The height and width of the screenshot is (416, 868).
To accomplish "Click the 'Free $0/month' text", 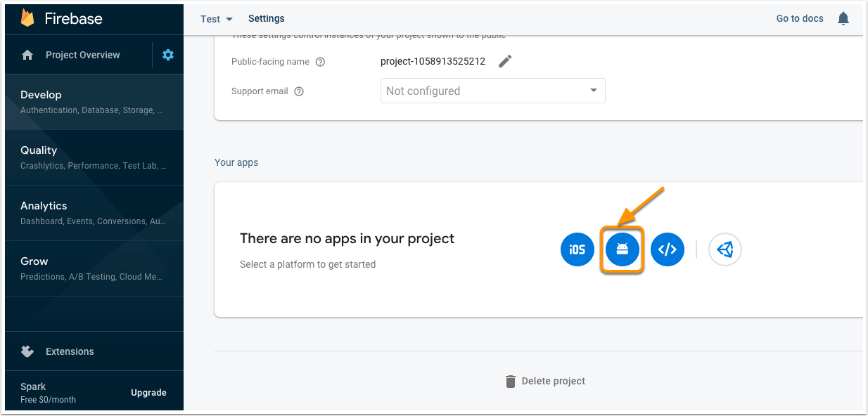I will [x=48, y=400].
